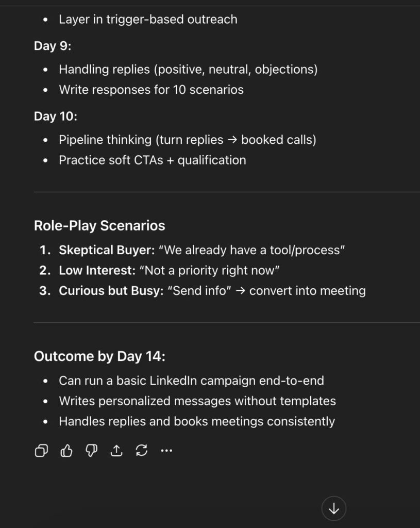The width and height of the screenshot is (420, 528).
Task: Open the more options ellipsis menu
Action: [166, 450]
